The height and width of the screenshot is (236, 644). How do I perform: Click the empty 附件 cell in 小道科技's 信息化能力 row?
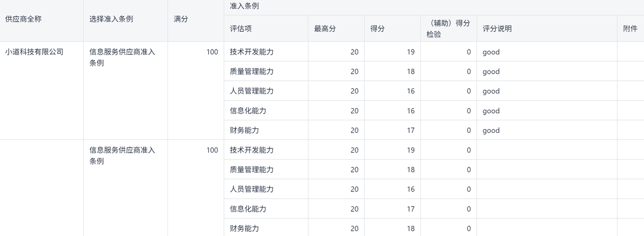(x=630, y=111)
